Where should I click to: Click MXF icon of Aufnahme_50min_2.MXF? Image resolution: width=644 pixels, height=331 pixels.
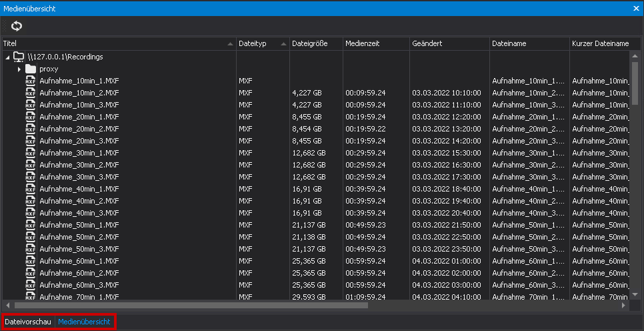(31, 238)
